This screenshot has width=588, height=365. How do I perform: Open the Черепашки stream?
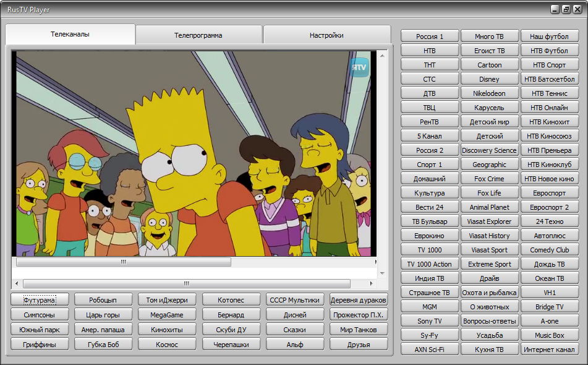[x=231, y=345]
